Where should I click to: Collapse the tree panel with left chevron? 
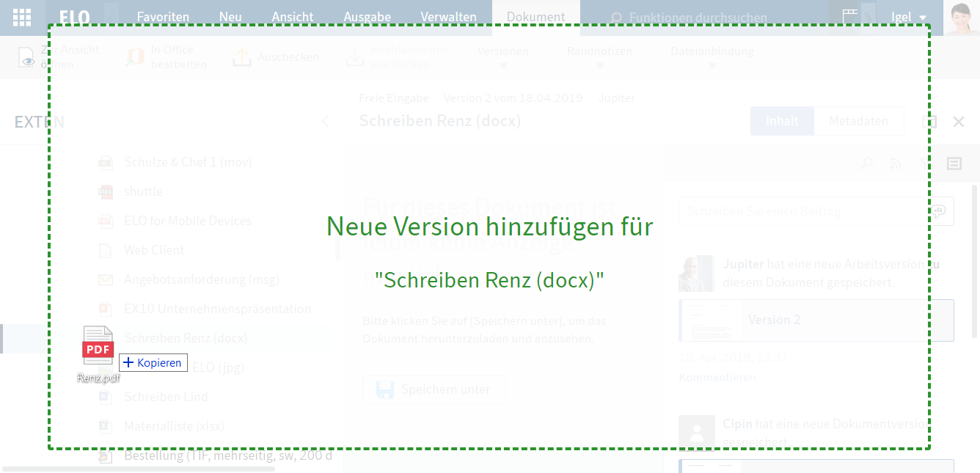(x=326, y=122)
